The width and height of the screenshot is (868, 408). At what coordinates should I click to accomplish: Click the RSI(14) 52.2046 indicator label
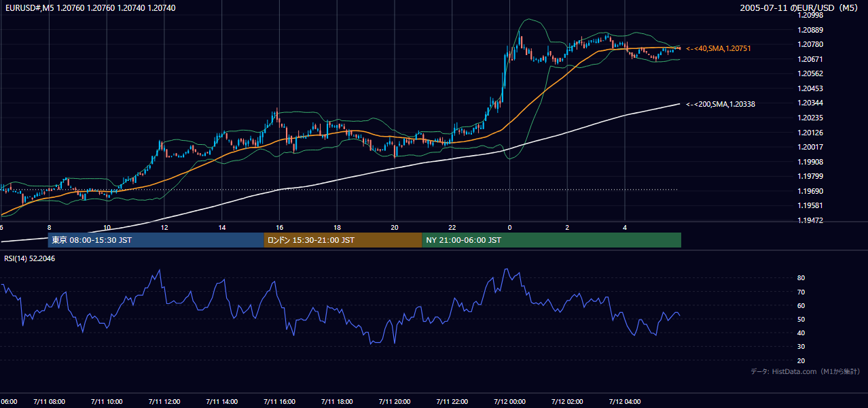pos(30,258)
